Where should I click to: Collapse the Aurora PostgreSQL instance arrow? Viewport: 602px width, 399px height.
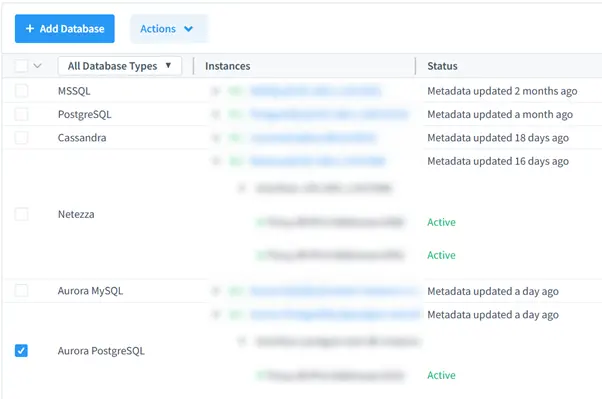tap(216, 315)
